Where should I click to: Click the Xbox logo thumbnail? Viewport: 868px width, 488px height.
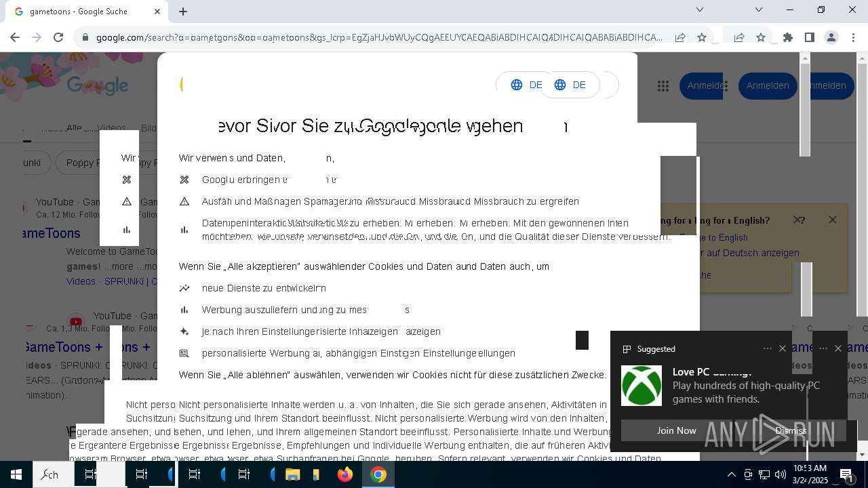coord(642,386)
